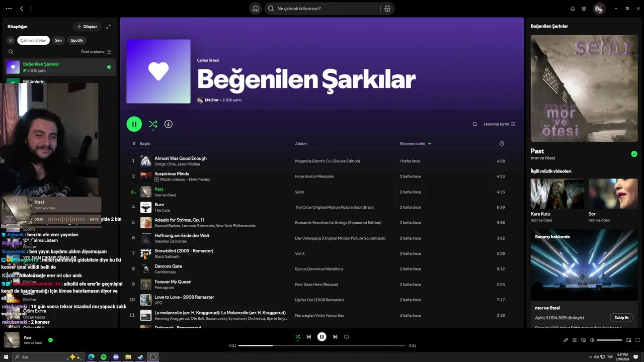Image resolution: width=644 pixels, height=362 pixels.
Task: Toggle the Çalma Listeleri filter chip
Action: [34, 40]
